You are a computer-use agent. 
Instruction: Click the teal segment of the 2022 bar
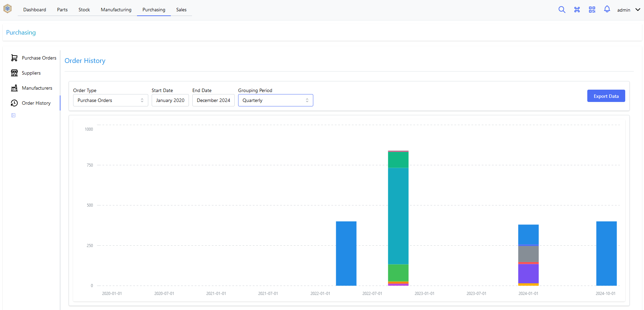click(x=398, y=216)
